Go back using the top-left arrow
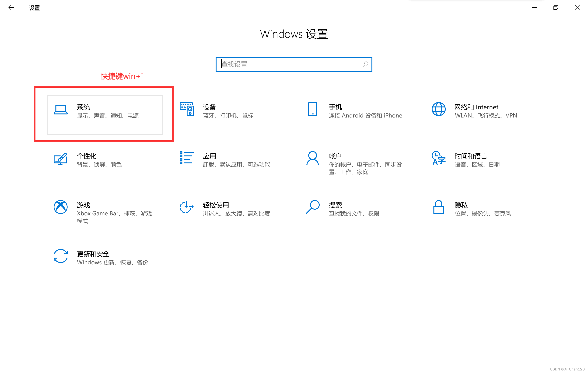 [x=11, y=8]
